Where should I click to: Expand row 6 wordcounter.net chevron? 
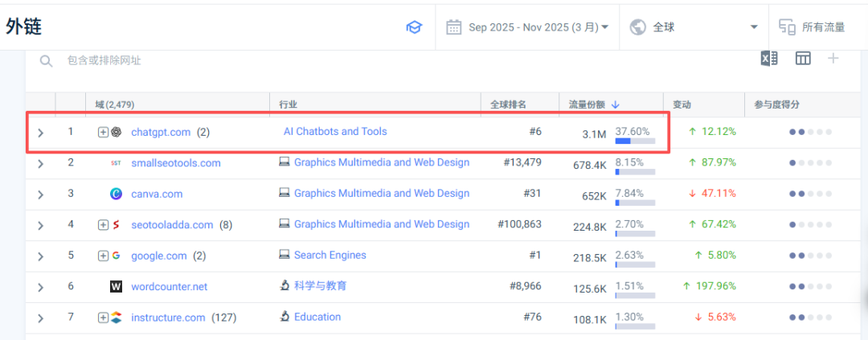pos(40,288)
